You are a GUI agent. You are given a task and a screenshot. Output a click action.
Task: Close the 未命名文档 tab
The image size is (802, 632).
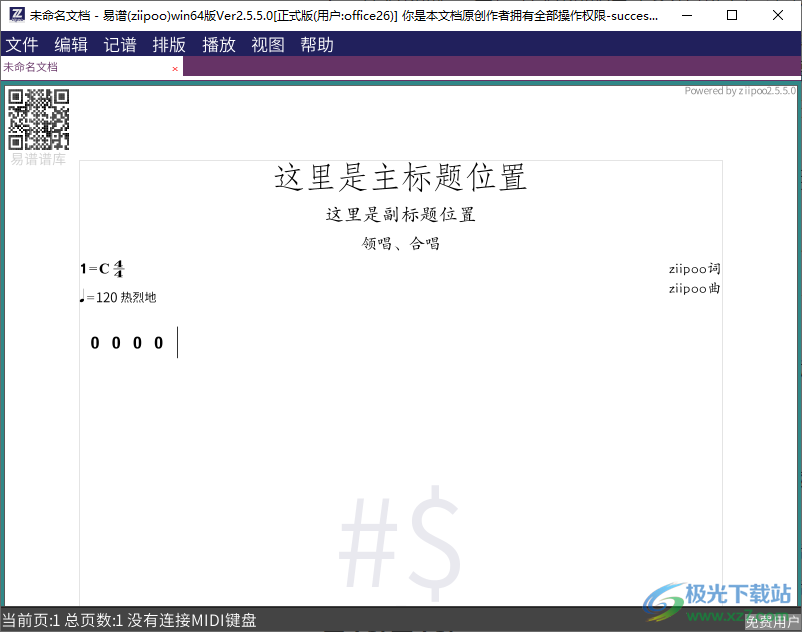[175, 67]
